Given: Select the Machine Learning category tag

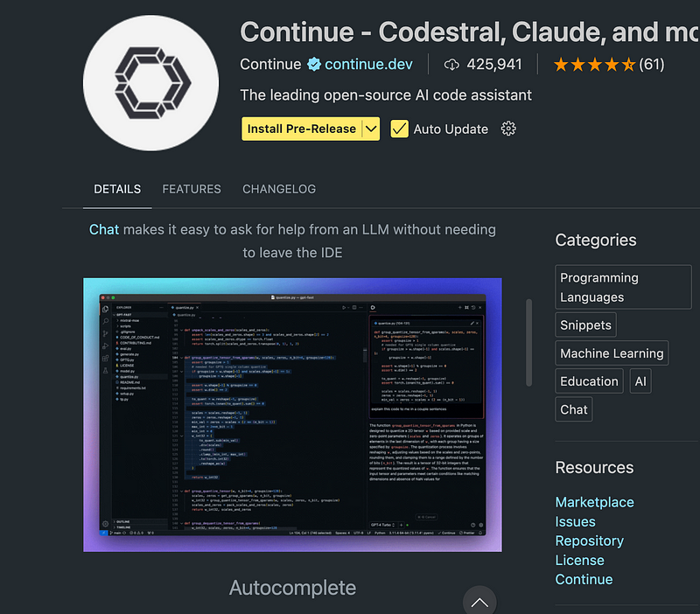Looking at the screenshot, I should (612, 353).
